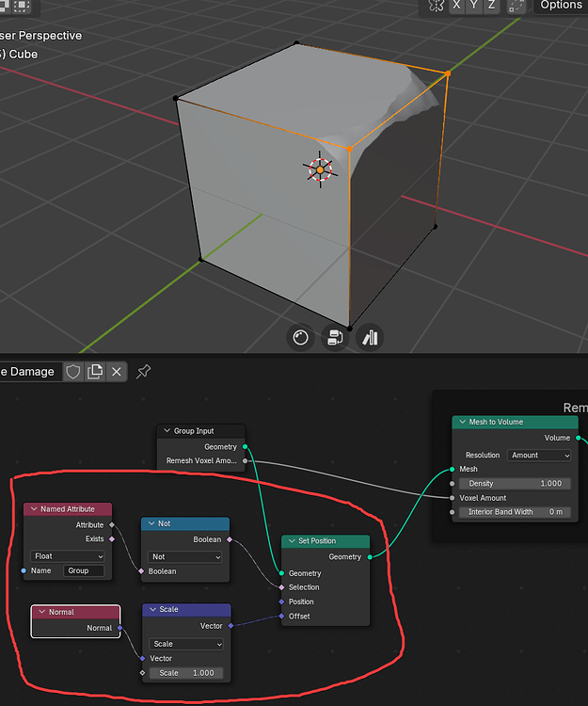The image size is (588, 706).
Task: Toggle Z axis mirror
Action: click(491, 5)
